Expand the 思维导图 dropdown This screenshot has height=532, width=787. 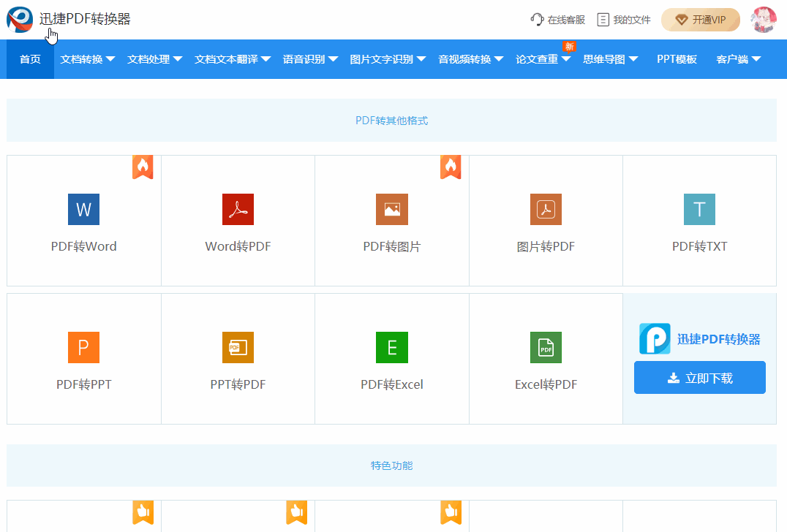610,59
